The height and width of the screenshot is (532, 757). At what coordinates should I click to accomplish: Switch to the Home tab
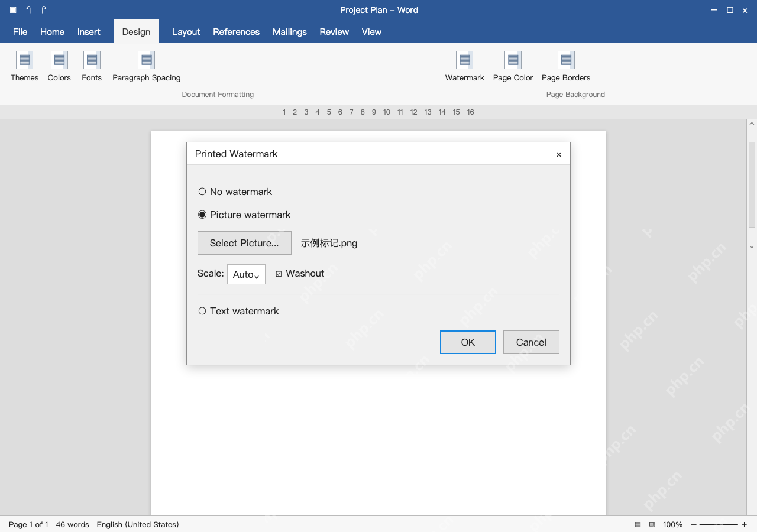pos(52,32)
